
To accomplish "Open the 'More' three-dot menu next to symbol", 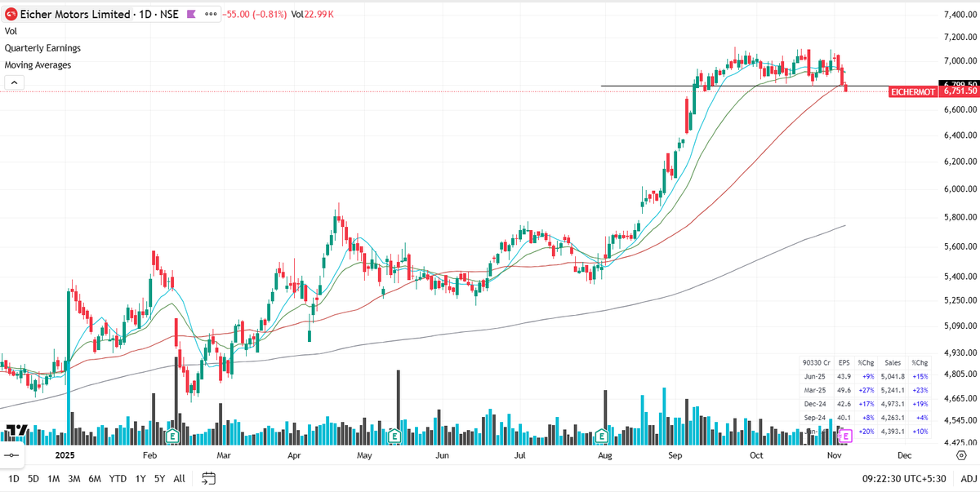I will coord(211,13).
